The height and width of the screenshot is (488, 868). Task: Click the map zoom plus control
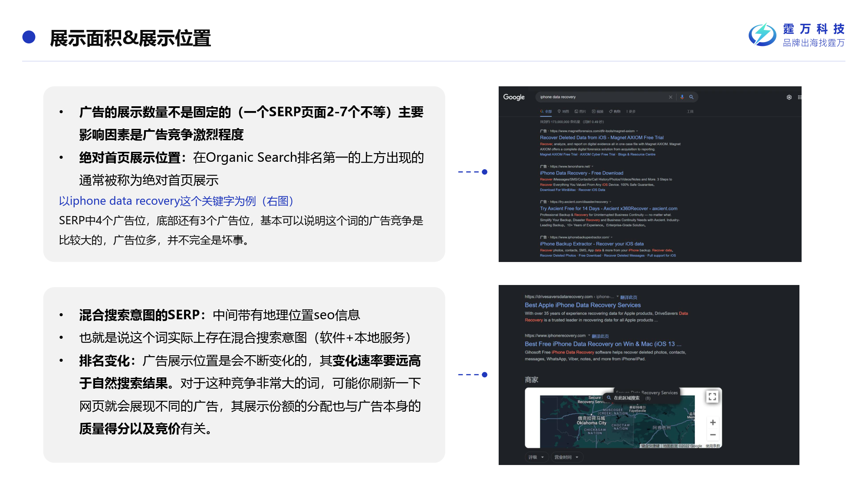(713, 422)
